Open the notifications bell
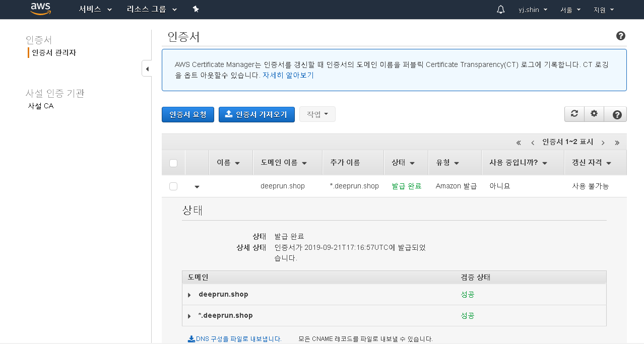The width and height of the screenshot is (644, 344). pos(500,10)
